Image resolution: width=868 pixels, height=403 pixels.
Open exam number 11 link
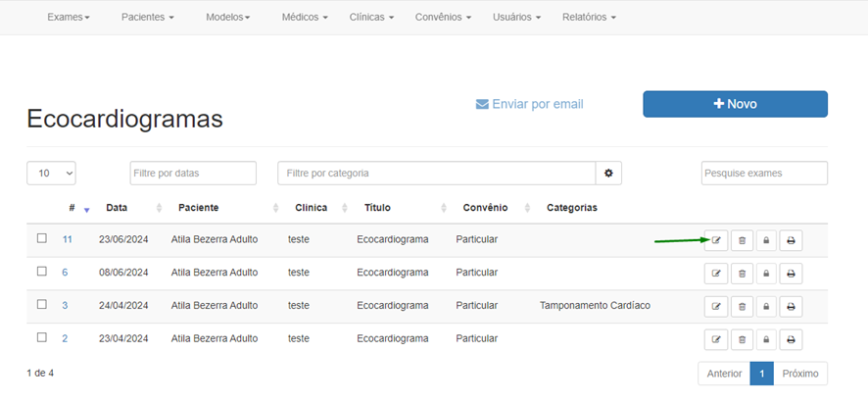click(67, 239)
